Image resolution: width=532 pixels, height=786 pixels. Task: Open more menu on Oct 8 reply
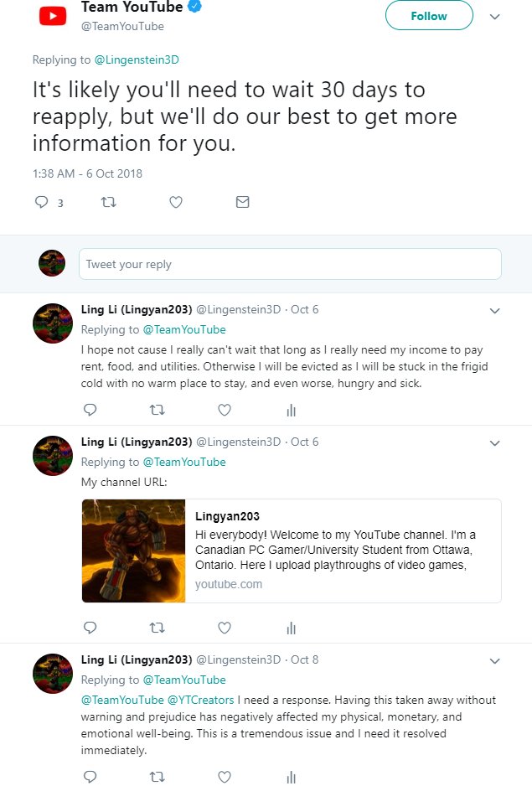click(495, 661)
